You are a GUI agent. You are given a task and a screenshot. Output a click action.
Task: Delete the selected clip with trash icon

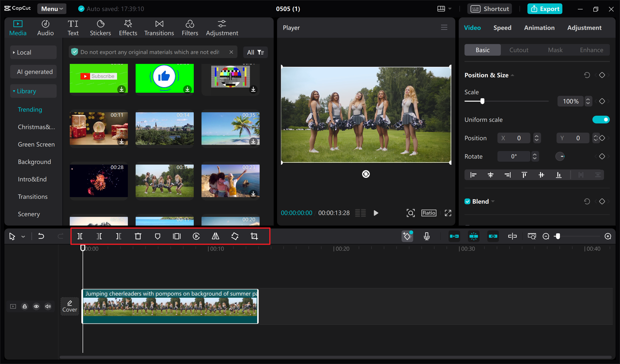pos(138,236)
